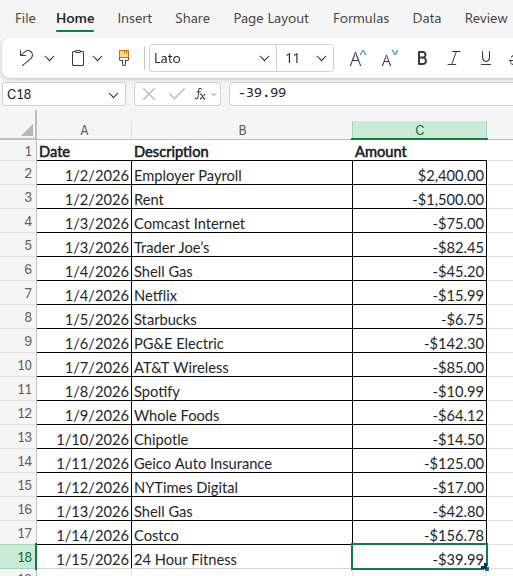Switch to the Home tab
The width and height of the screenshot is (513, 576).
75,18
